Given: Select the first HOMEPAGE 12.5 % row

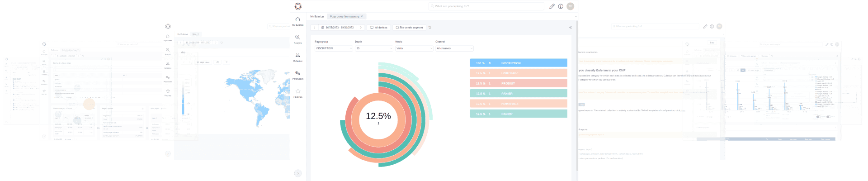Looking at the screenshot, I should 519,73.
